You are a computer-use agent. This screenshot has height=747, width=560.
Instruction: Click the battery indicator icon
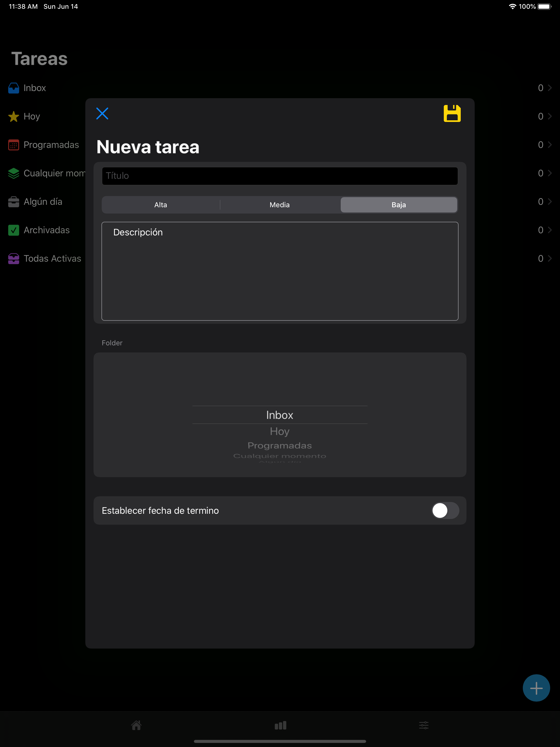tap(544, 6)
